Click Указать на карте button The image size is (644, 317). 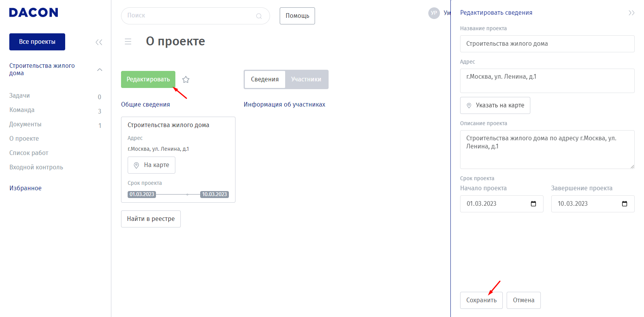(495, 105)
